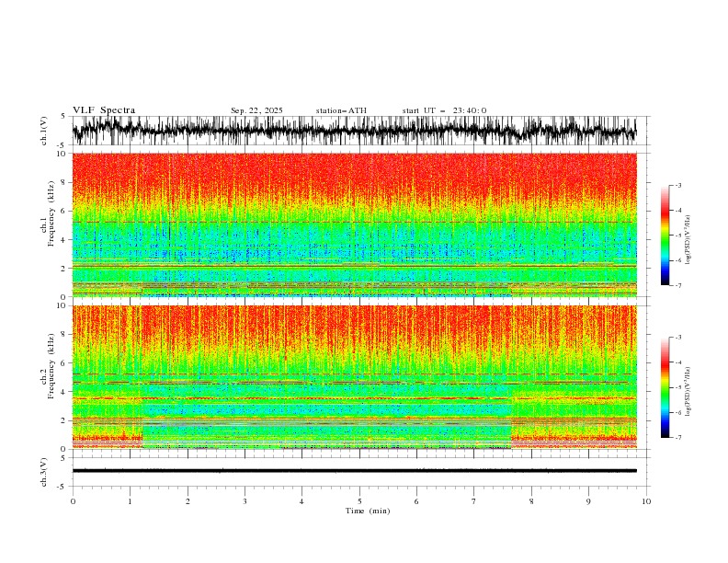Click the "-5" tick on ch.2 colorbar

pos(678,387)
